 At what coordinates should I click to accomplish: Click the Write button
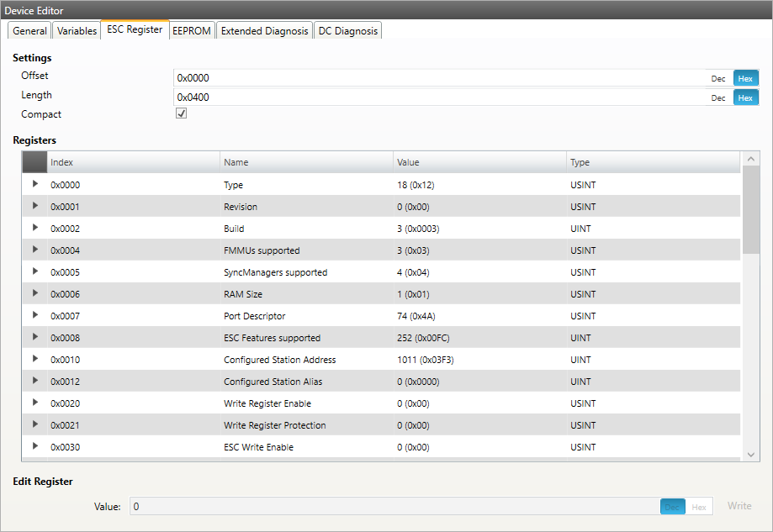pos(739,506)
